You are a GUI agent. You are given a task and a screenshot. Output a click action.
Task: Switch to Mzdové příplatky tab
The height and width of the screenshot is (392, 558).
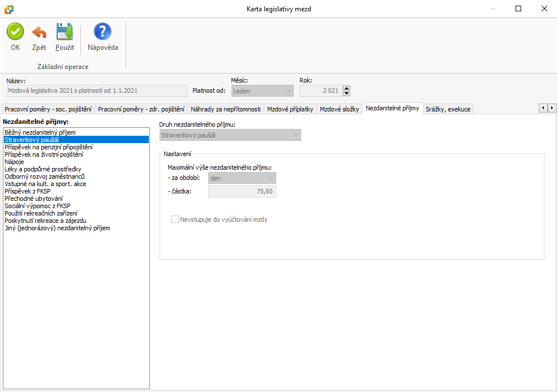pyautogui.click(x=290, y=109)
